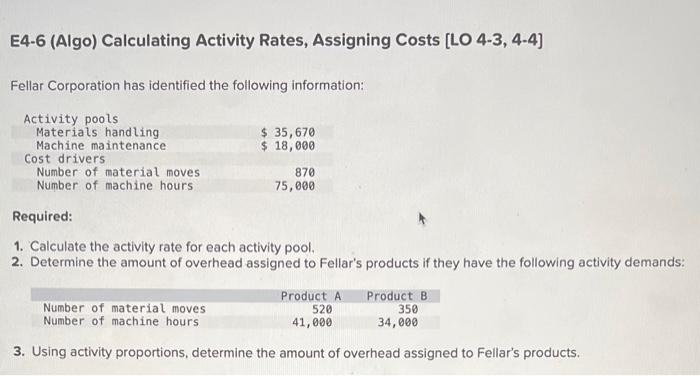Click the Cost drivers label

coord(64,159)
